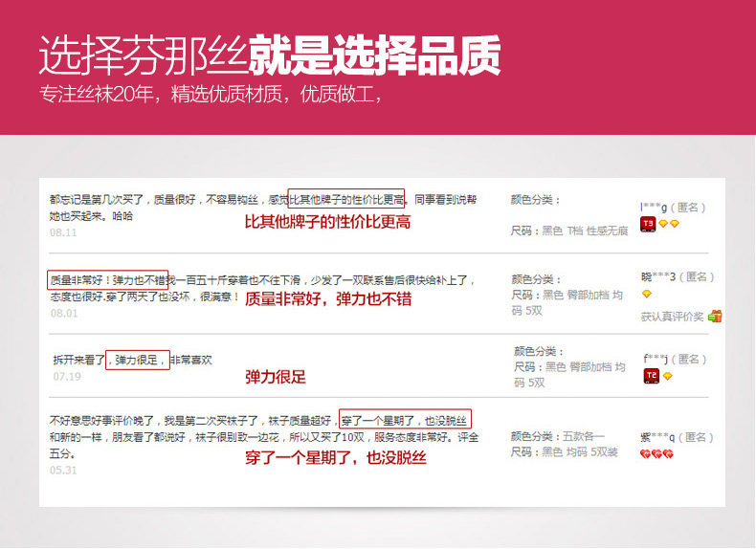Click the T2 member badge beside f***j
Viewport: 756px width, 549px height.
652,376
